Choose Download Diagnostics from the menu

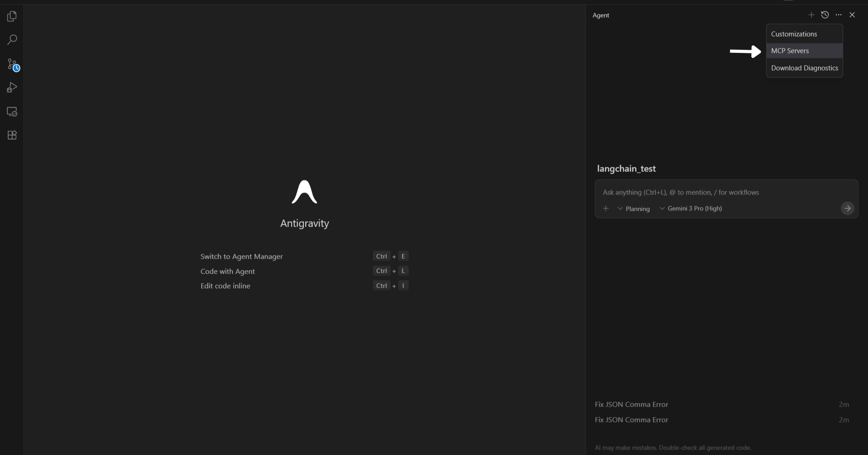click(804, 67)
